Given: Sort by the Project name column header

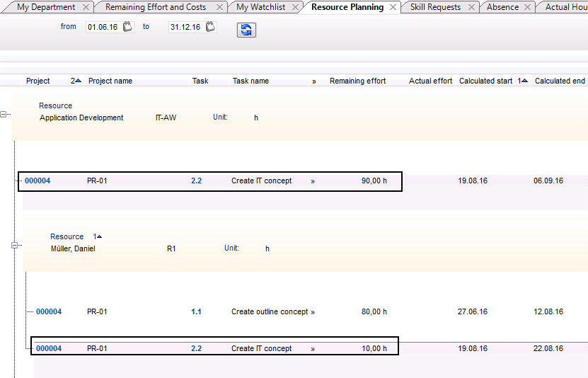Looking at the screenshot, I should click(x=110, y=81).
